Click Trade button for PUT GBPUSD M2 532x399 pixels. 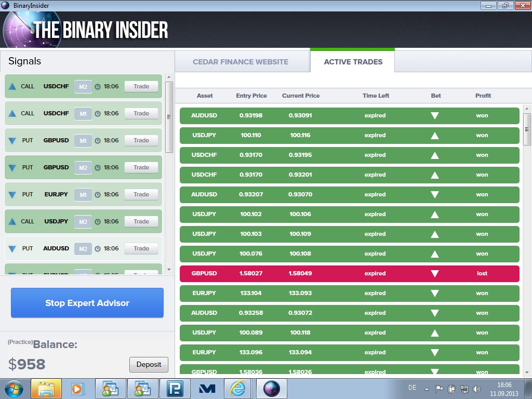(x=141, y=168)
